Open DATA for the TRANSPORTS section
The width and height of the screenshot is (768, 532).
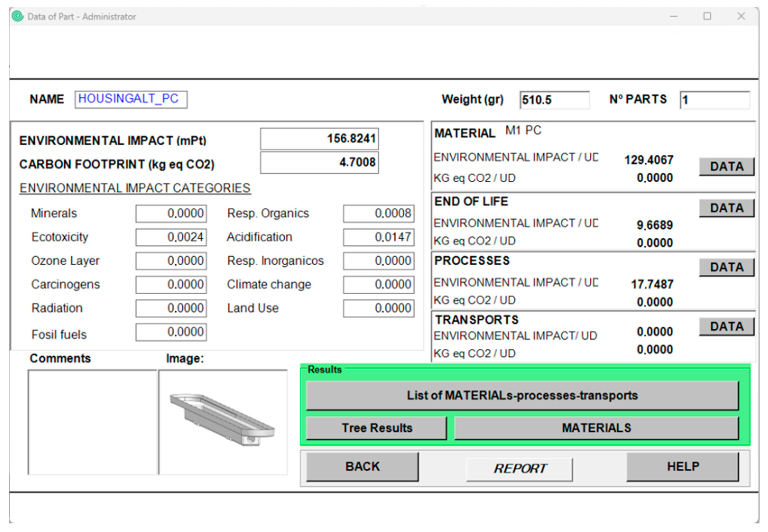click(x=726, y=326)
